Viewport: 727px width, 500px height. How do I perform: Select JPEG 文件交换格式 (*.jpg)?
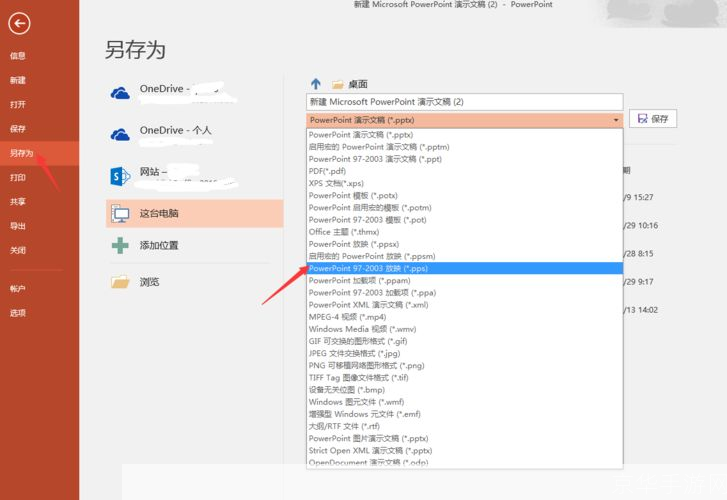[x=465, y=353]
